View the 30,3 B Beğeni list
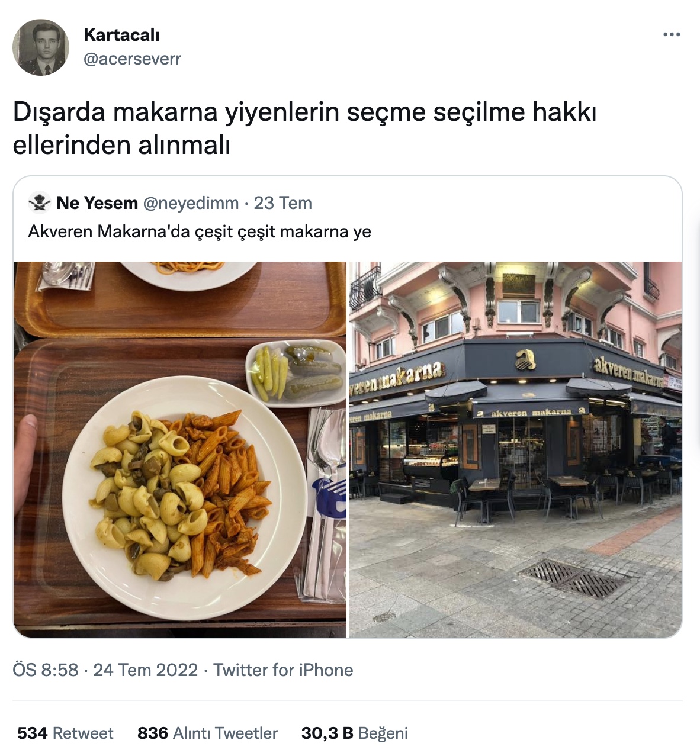Screen dimensions: 700x753 click(x=355, y=733)
